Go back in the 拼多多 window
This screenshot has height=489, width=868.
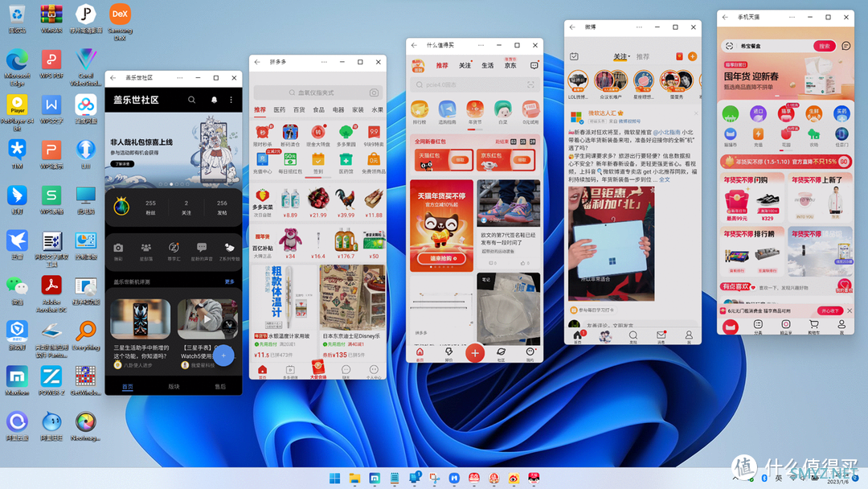(257, 62)
